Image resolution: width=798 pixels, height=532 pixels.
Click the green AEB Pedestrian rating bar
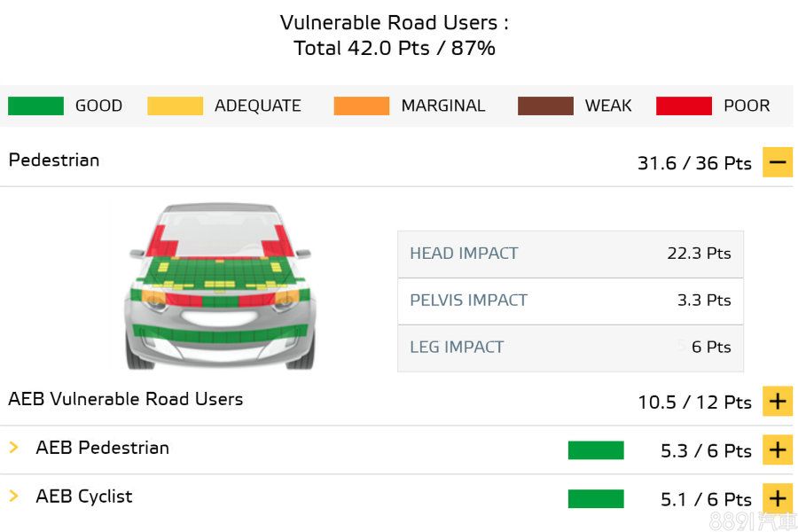pos(596,450)
